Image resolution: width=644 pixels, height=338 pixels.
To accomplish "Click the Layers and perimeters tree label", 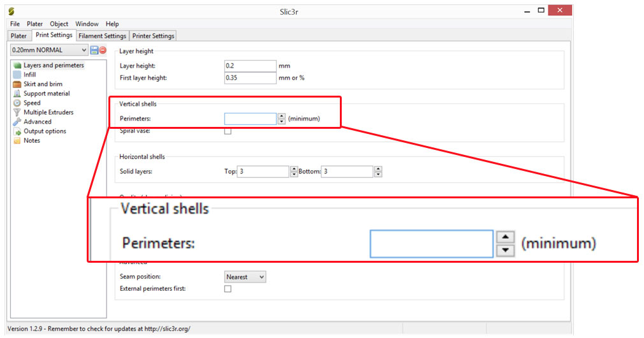I will coord(54,65).
